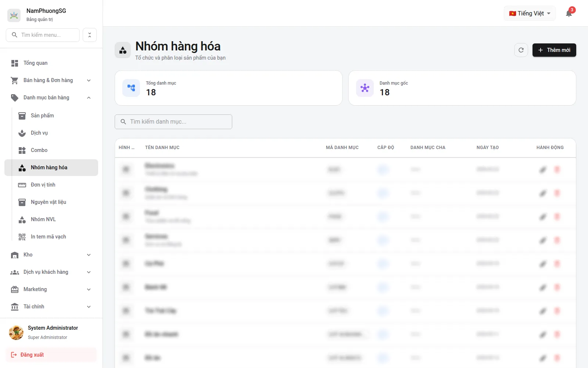Click the Đăng xuất logout button
The height and width of the screenshot is (368, 588).
pyautogui.click(x=51, y=355)
